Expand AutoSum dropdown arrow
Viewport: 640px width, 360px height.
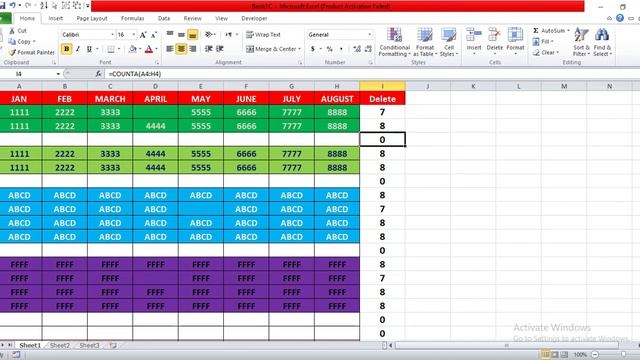click(x=568, y=31)
